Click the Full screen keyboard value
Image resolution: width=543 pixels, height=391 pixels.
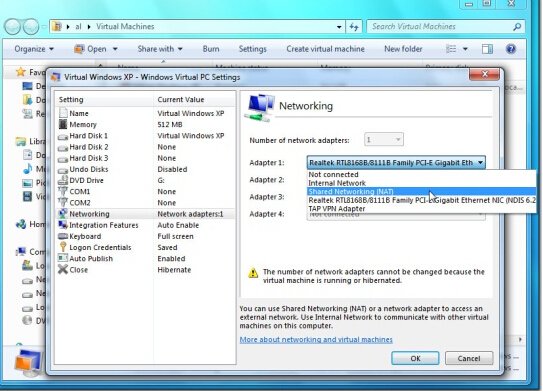click(176, 236)
